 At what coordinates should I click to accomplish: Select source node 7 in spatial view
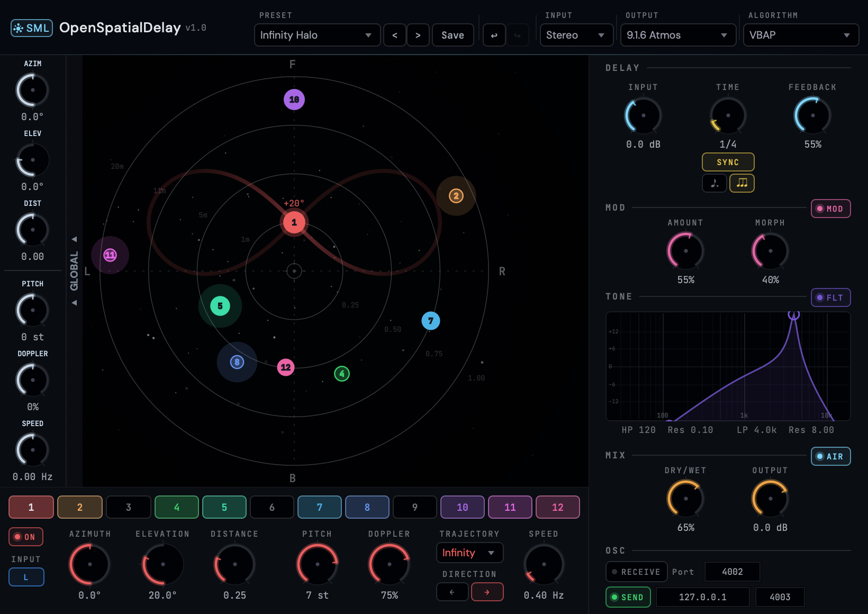(x=431, y=321)
